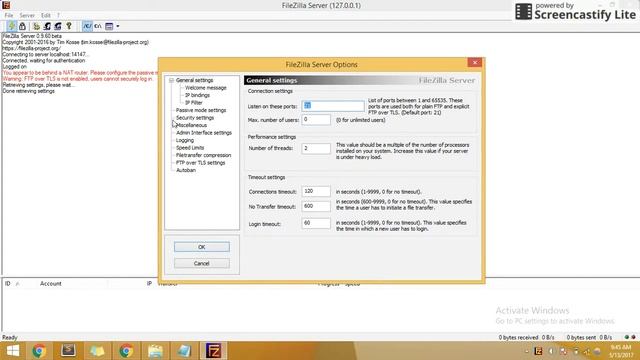Sort connections by the Account column header

[51, 283]
